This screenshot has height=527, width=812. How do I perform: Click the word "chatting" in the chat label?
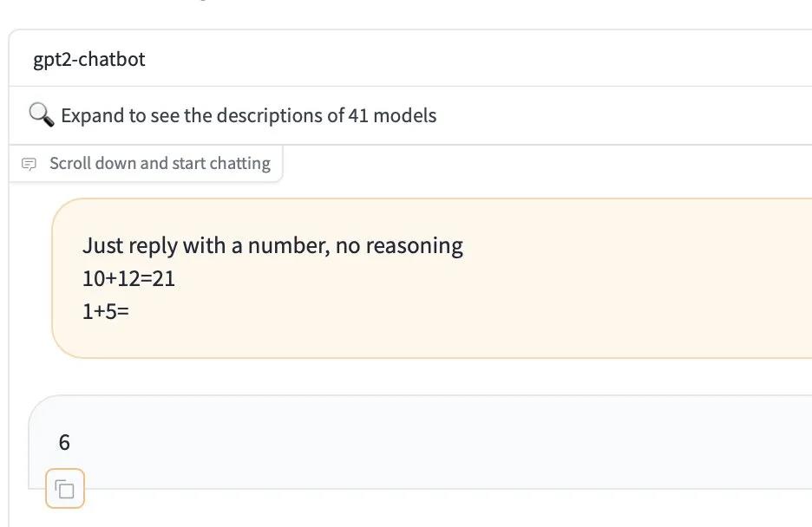point(239,164)
